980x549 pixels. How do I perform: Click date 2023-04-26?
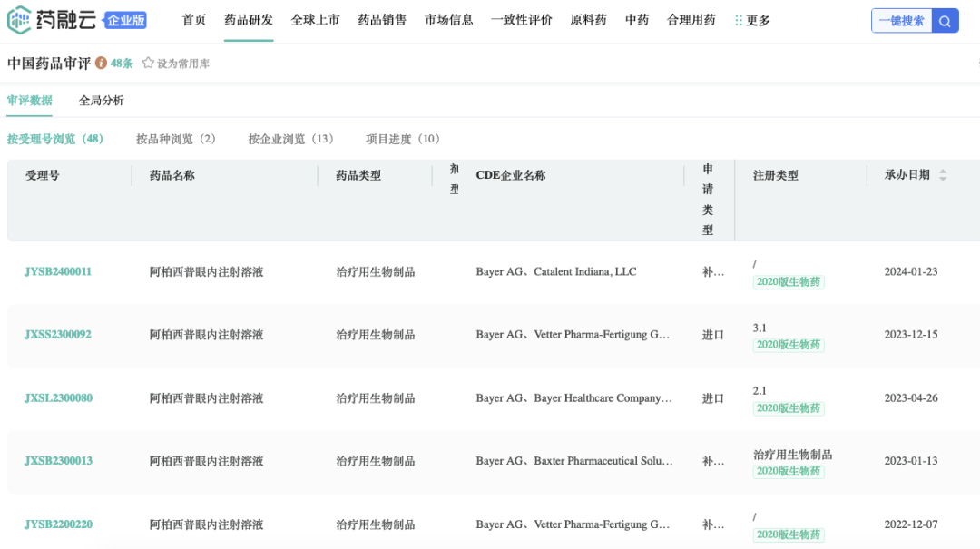point(911,398)
